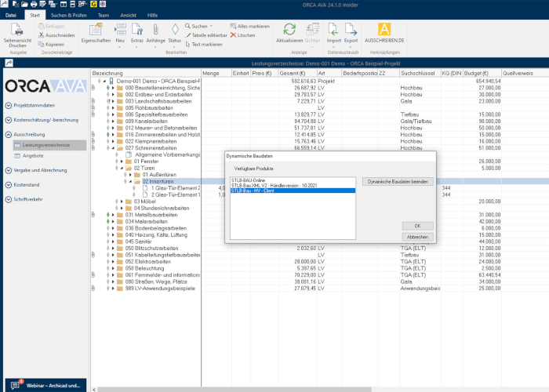Open the Status diamond menu
The image size is (549, 392).
(174, 35)
